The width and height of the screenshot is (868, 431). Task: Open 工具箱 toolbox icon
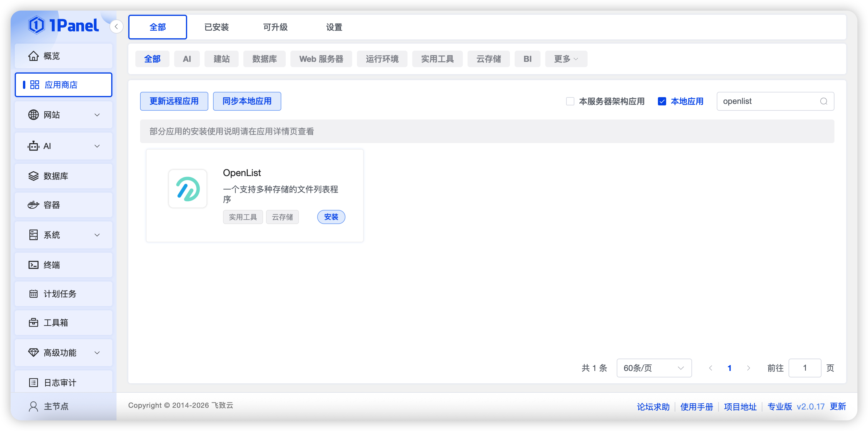[x=33, y=323]
